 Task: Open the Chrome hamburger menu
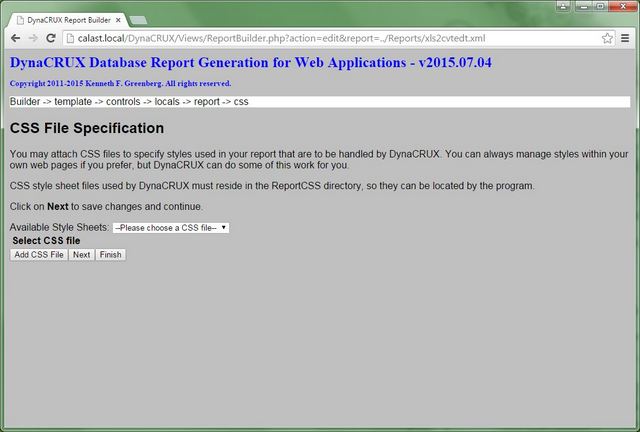(625, 38)
